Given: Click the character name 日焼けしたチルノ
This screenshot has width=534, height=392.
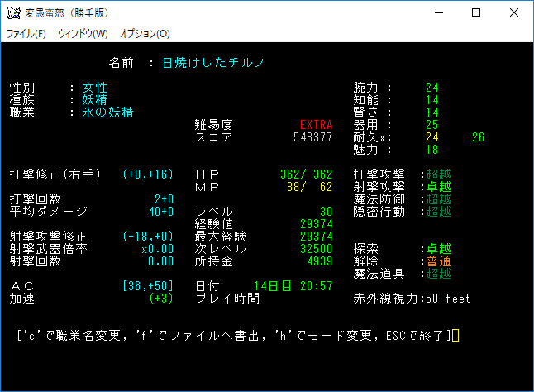Looking at the screenshot, I should (213, 63).
